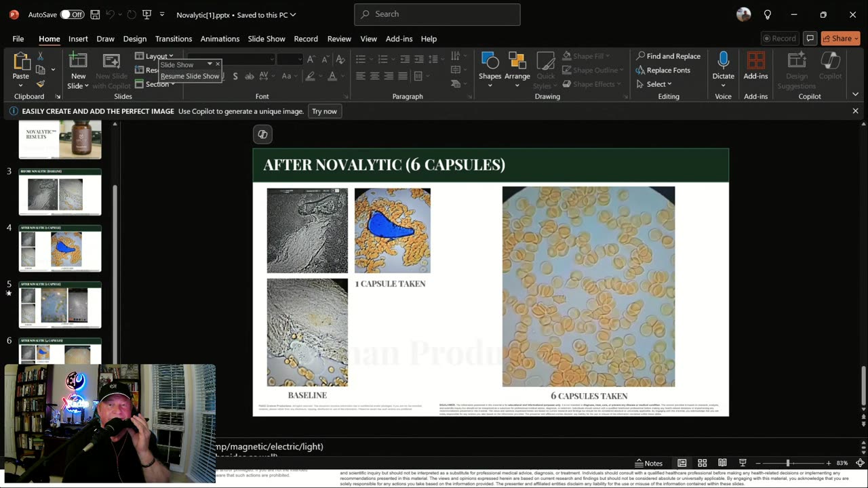Image resolution: width=868 pixels, height=488 pixels.
Task: Click the Share button
Action: click(x=840, y=39)
